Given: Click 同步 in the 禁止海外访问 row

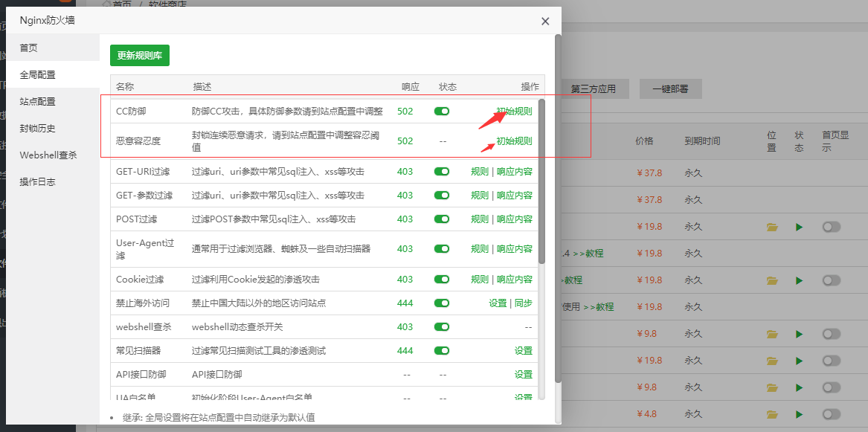Looking at the screenshot, I should [524, 303].
